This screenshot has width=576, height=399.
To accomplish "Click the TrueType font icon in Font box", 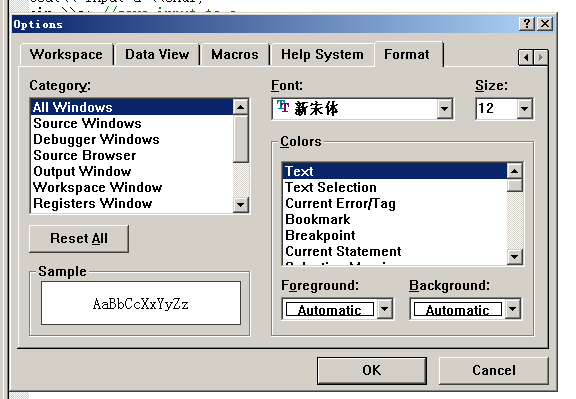I will [x=283, y=107].
